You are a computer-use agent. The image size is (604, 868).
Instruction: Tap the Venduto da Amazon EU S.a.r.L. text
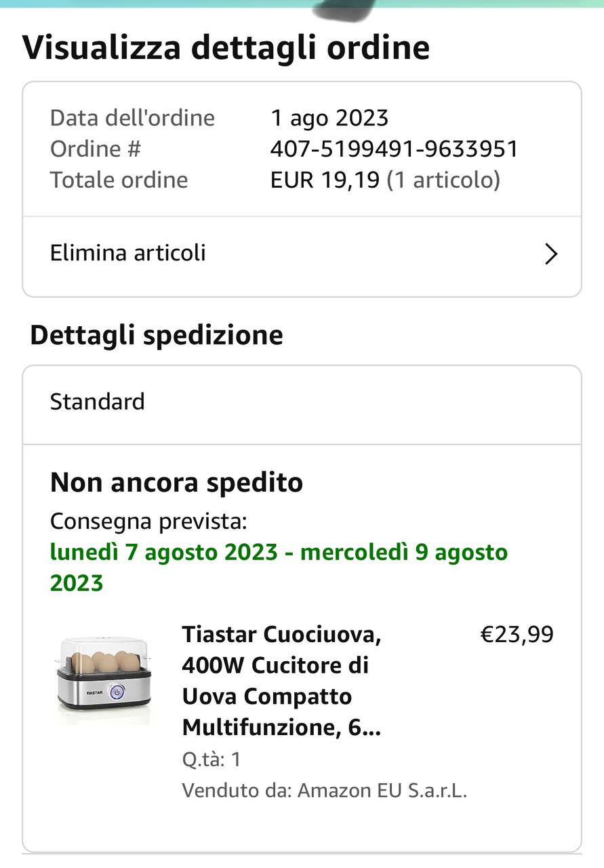324,791
